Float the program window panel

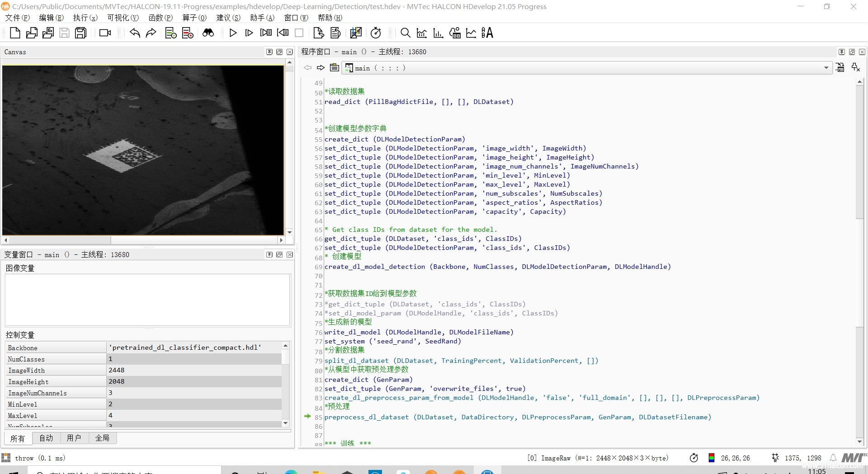[x=852, y=52]
